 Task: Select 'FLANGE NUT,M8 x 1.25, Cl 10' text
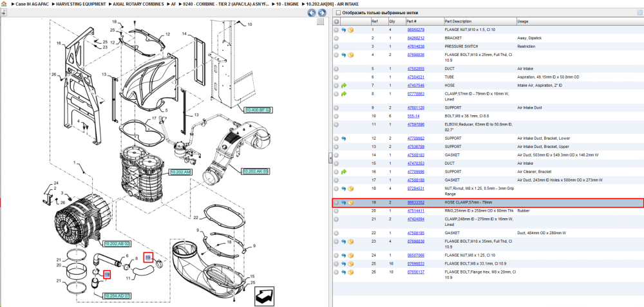(470, 256)
